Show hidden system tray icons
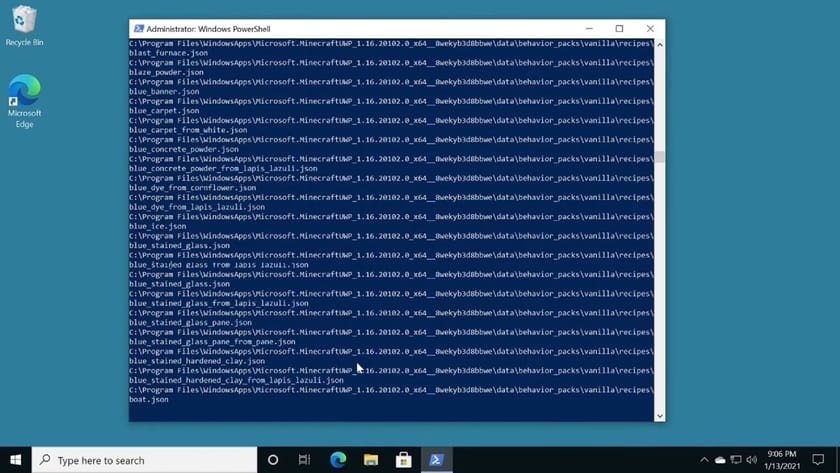The image size is (840, 473). [704, 460]
